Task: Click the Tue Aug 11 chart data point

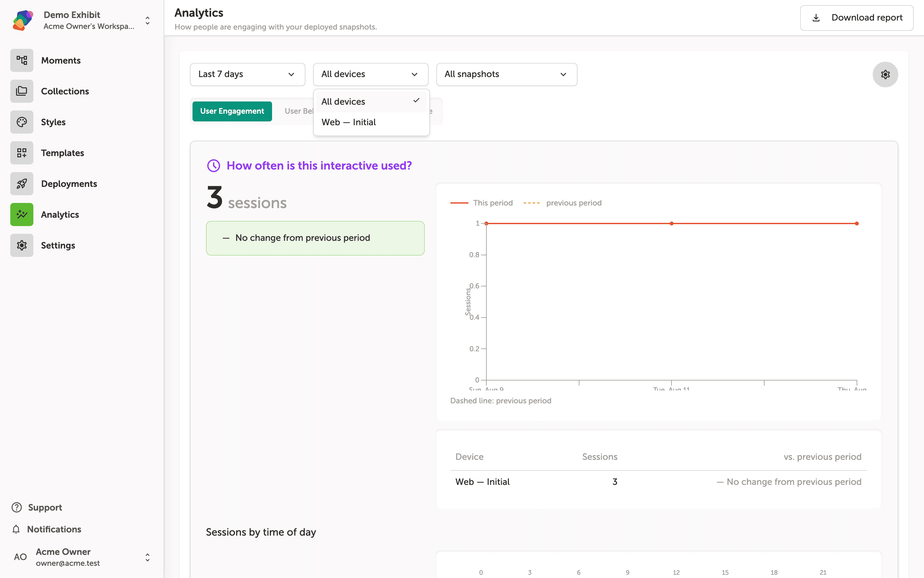Action: coord(671,223)
